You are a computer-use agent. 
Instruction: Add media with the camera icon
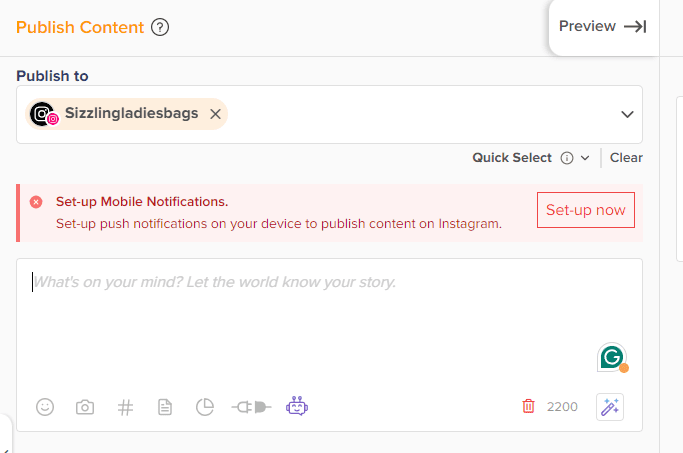[85, 407]
